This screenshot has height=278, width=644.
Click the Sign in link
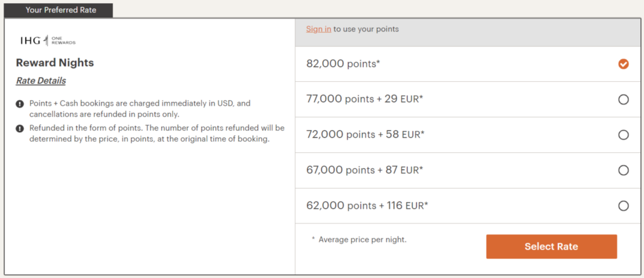318,29
